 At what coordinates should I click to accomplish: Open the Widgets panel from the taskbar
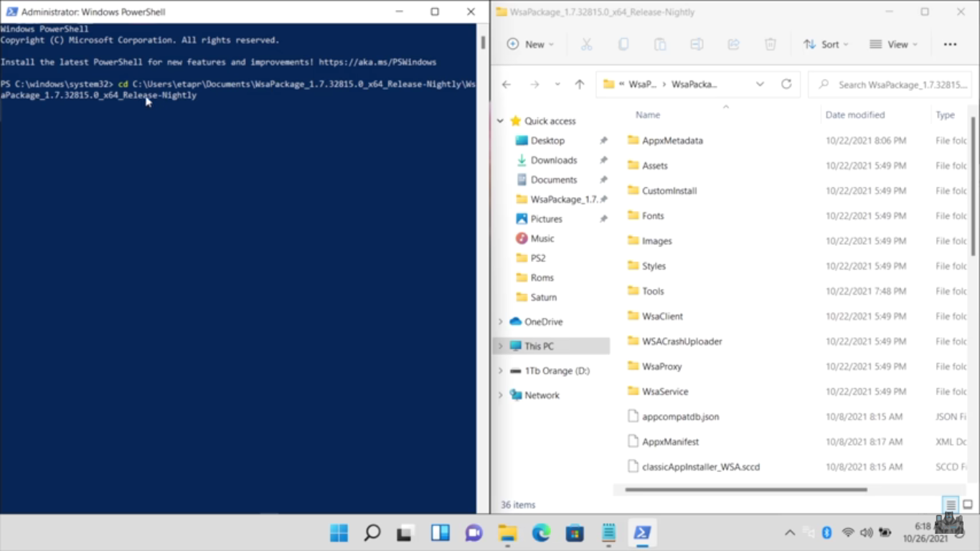[440, 533]
